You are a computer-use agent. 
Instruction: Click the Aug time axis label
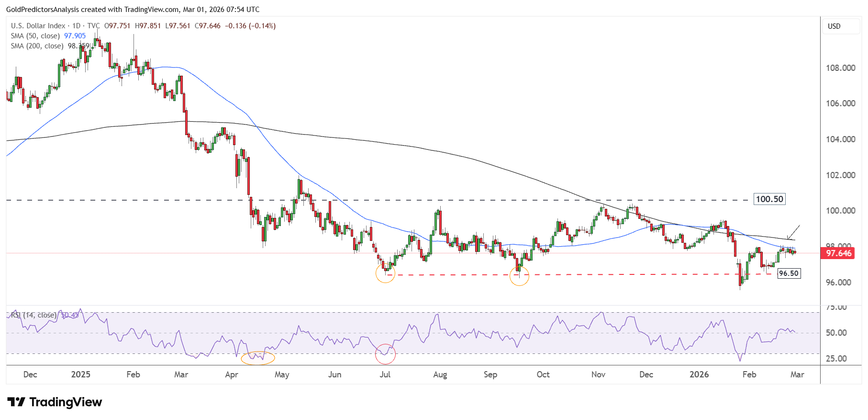(440, 375)
